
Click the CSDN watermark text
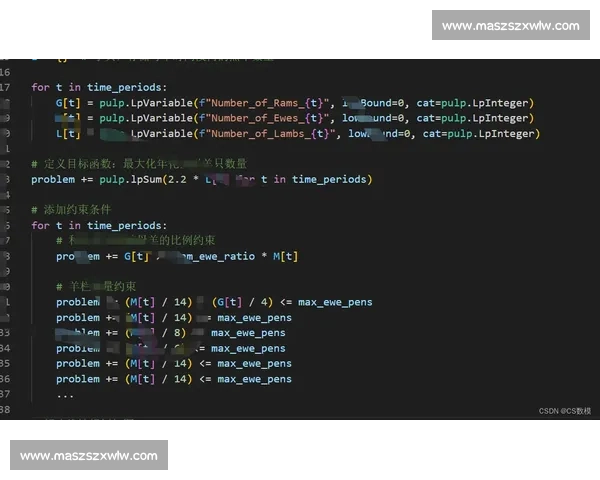(565, 411)
